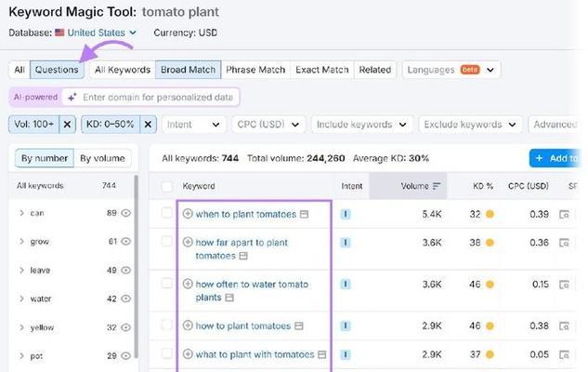
Task: Click the AI sparkle icon in domain field
Action: pyautogui.click(x=72, y=98)
